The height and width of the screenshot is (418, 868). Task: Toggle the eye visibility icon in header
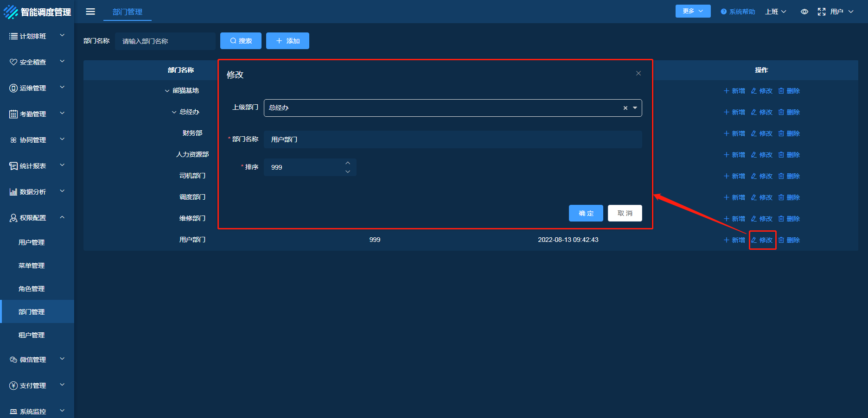point(804,12)
